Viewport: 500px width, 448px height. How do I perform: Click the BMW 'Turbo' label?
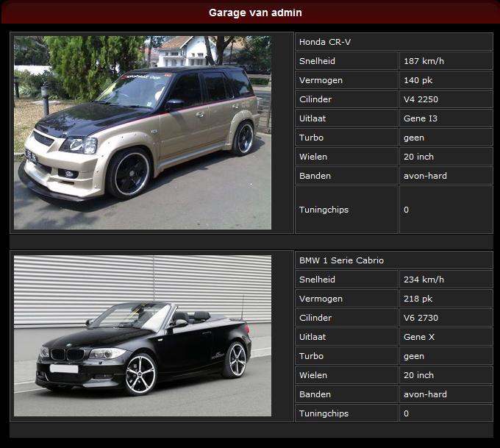pyautogui.click(x=311, y=356)
